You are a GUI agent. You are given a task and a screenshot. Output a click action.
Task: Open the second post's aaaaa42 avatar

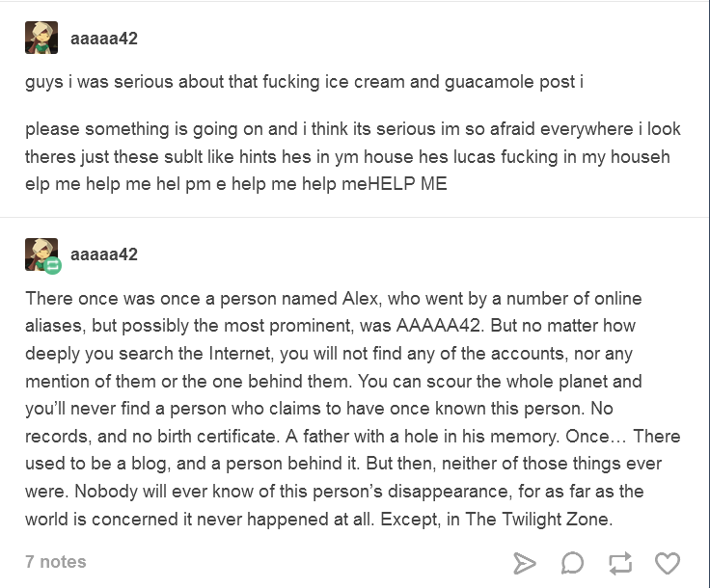(x=40, y=254)
